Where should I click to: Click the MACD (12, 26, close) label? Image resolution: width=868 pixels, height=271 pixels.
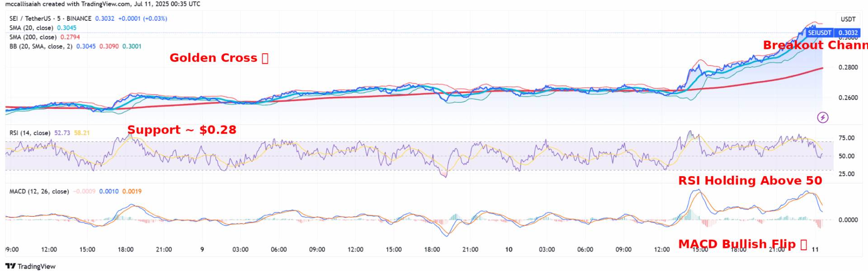tap(39, 192)
